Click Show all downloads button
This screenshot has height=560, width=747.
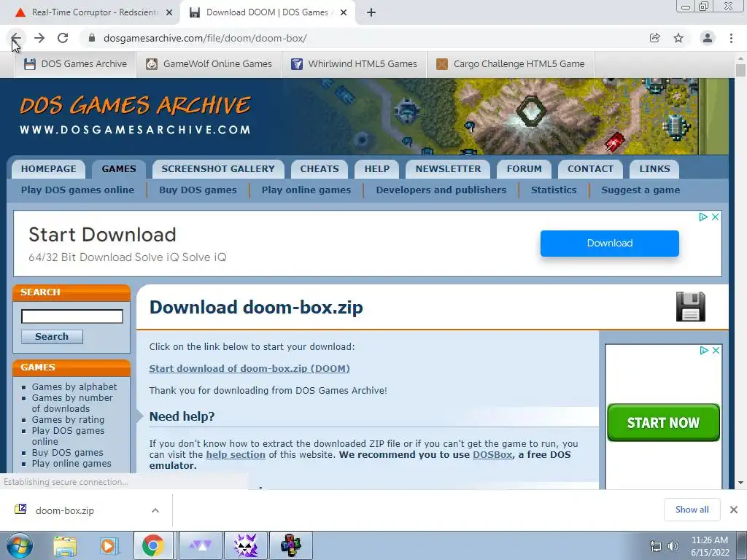point(692,510)
